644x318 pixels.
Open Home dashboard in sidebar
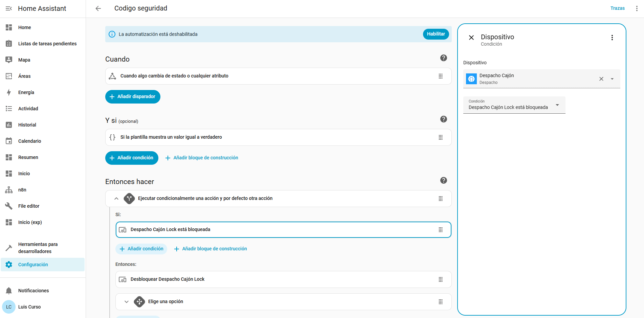click(43, 27)
